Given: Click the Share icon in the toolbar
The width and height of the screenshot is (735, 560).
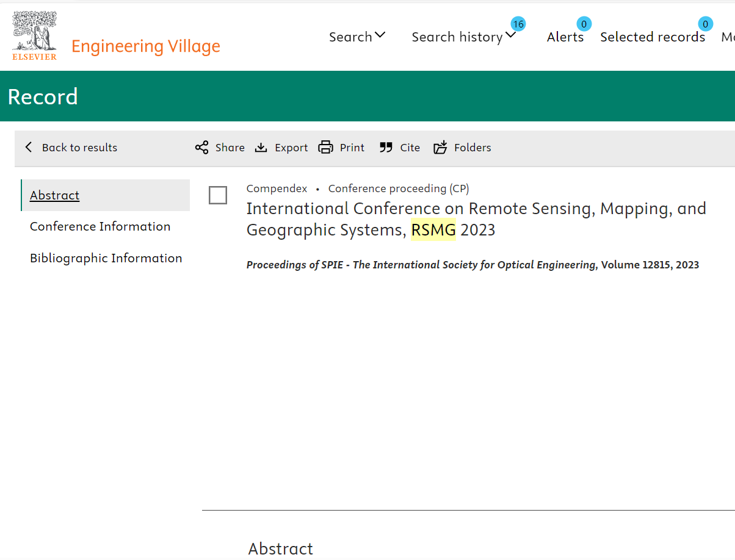Looking at the screenshot, I should [201, 148].
